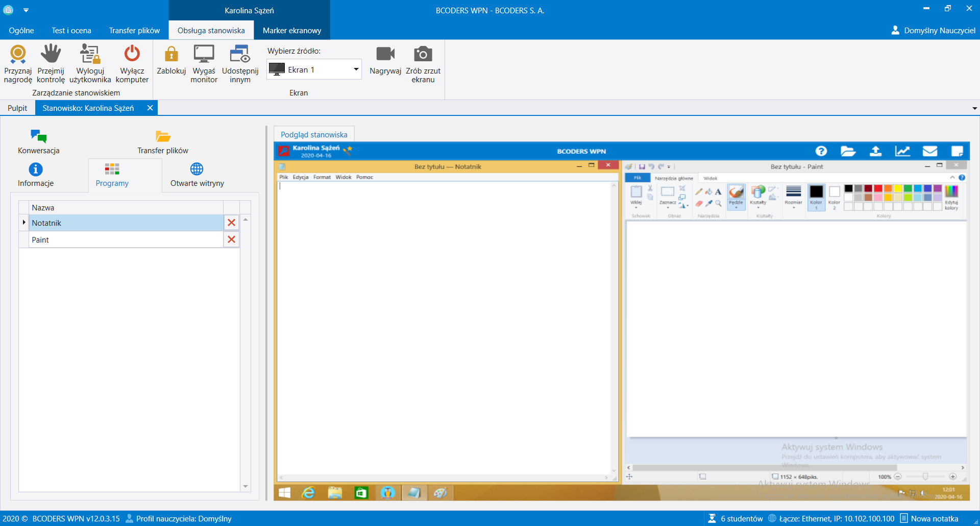Image resolution: width=980 pixels, height=526 pixels.
Task: Click Edytuj kolory in remote Paint
Action: point(951,197)
